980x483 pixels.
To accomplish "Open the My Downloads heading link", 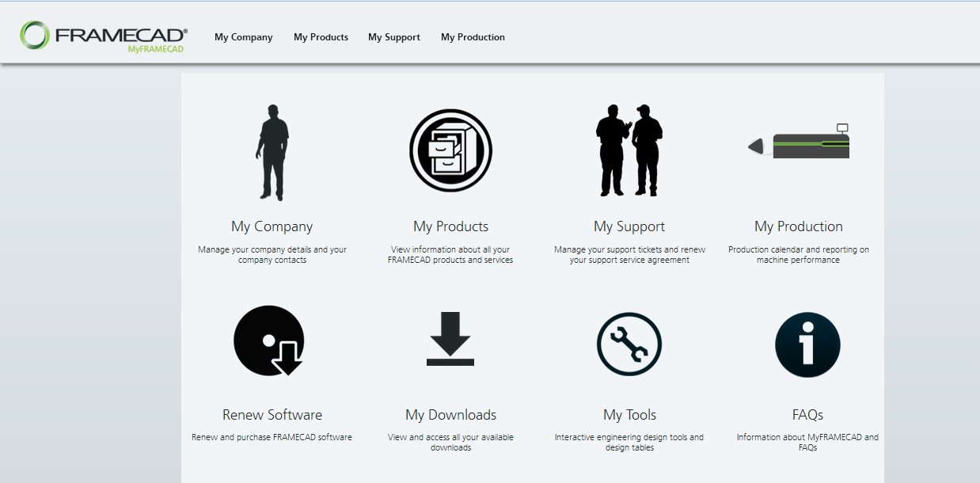I will point(450,414).
